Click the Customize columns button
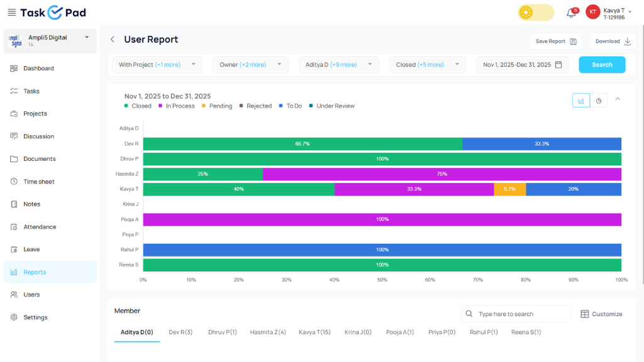This screenshot has height=362, width=644. [x=602, y=314]
